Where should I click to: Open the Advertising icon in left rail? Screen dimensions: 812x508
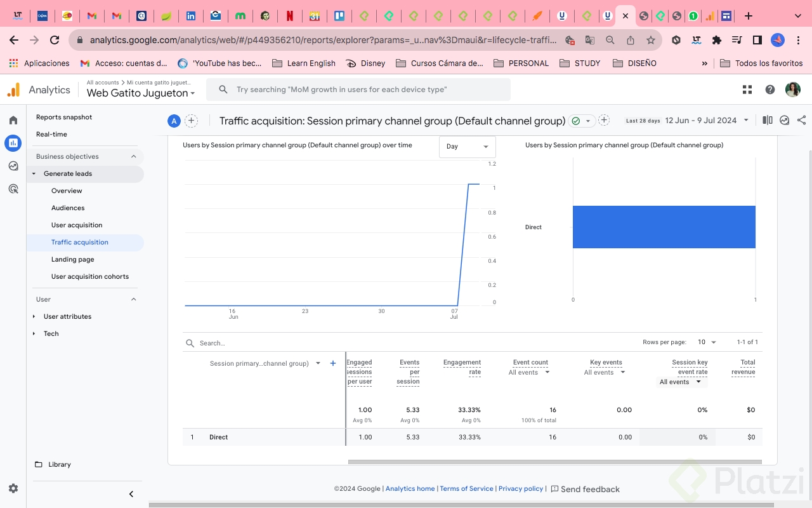coord(13,189)
